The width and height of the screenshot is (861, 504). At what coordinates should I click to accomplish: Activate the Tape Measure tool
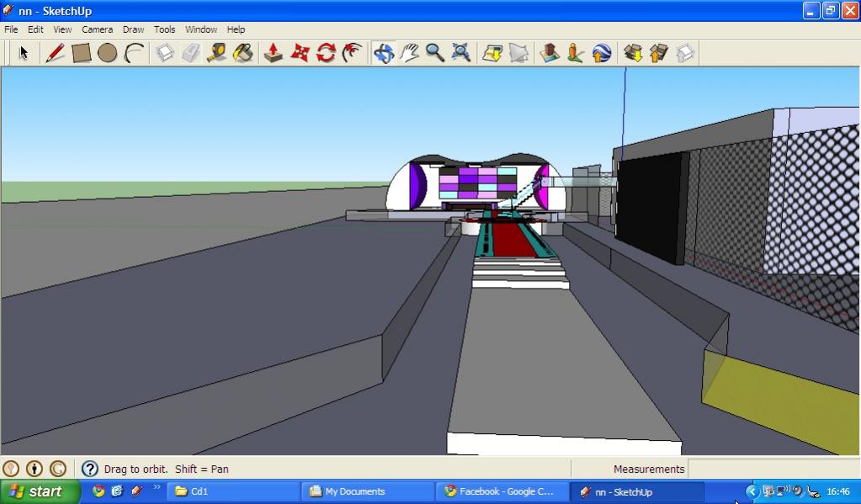[216, 53]
